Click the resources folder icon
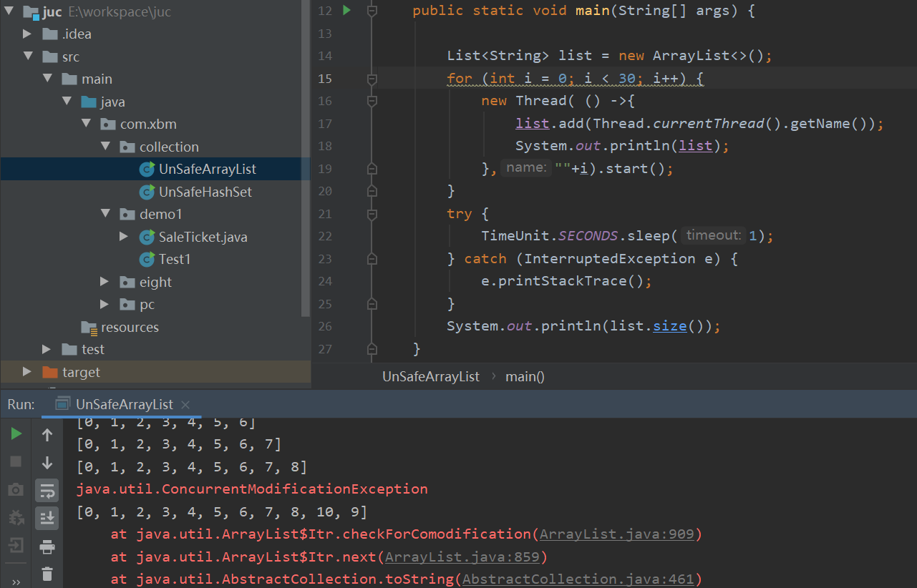 coord(89,327)
